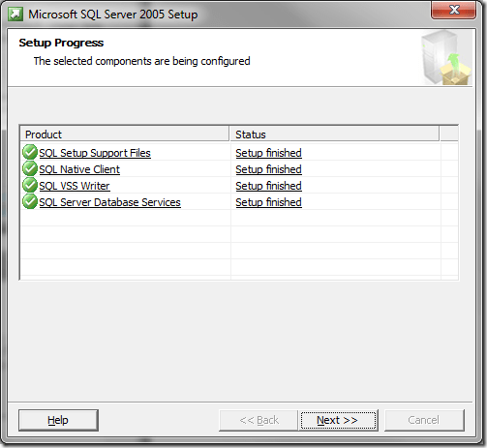View Setup finished status for SQL Server Database Services
The width and height of the screenshot is (487, 448).
tap(268, 202)
